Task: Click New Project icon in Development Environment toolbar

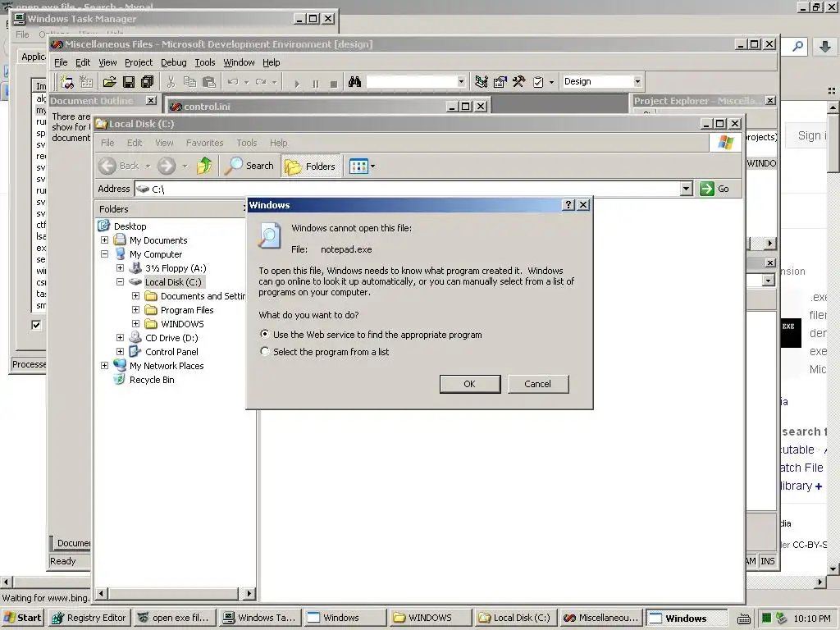Action: pyautogui.click(x=67, y=82)
